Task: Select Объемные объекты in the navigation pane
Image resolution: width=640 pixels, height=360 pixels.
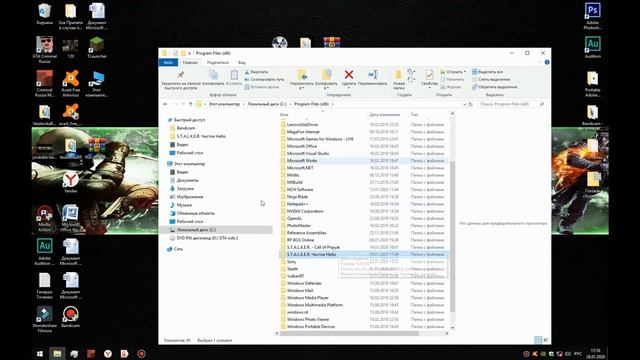Action: tap(196, 213)
